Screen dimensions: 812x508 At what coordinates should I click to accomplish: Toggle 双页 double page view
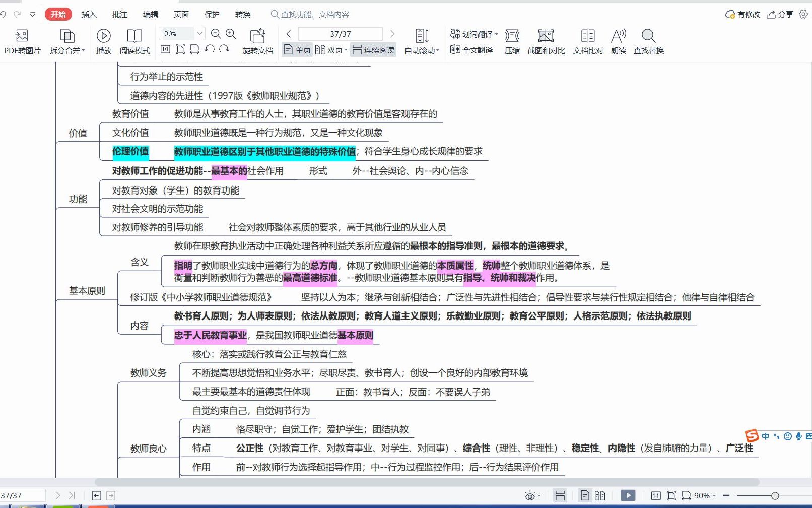coord(328,50)
